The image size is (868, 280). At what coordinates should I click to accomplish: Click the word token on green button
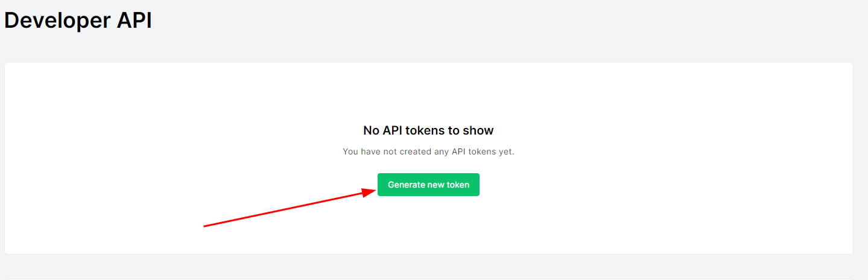pos(458,185)
